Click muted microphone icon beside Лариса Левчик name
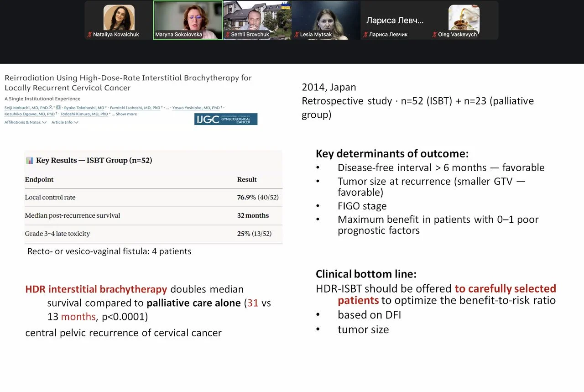 click(x=365, y=34)
